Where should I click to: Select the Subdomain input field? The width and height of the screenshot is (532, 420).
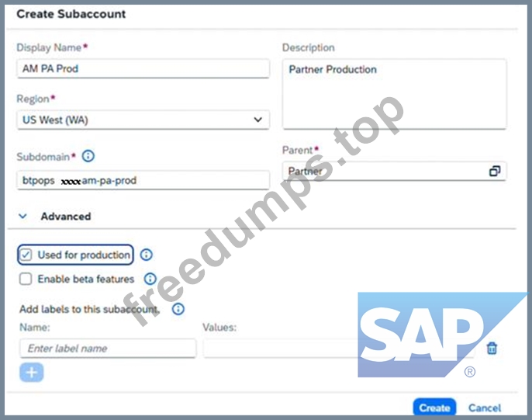coord(143,180)
